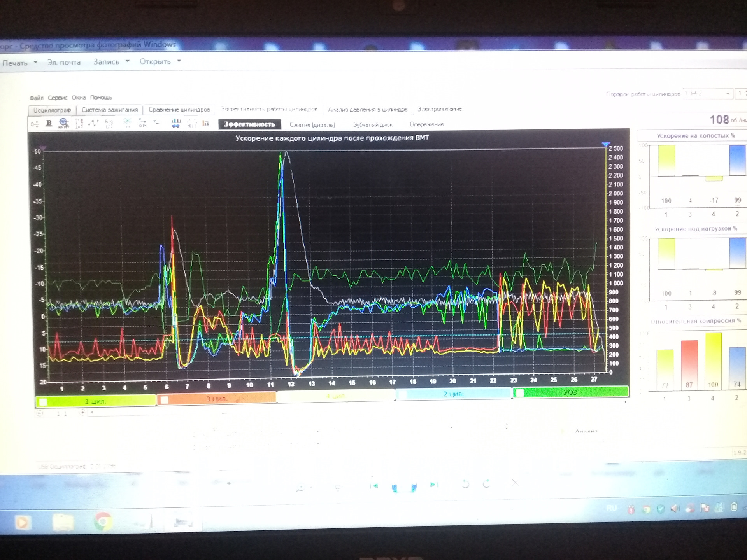Click the cylinder bars with car icon
This screenshot has height=560, width=747.
[x=176, y=124]
